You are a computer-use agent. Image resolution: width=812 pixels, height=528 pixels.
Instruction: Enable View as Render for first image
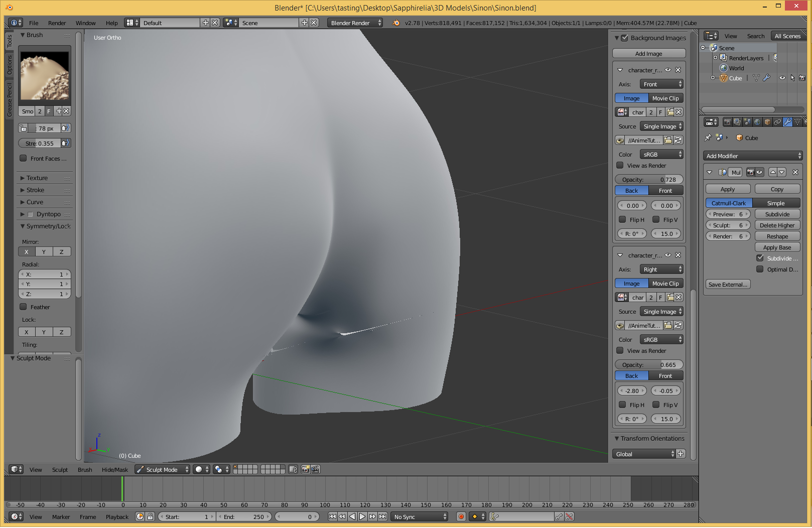coord(620,165)
